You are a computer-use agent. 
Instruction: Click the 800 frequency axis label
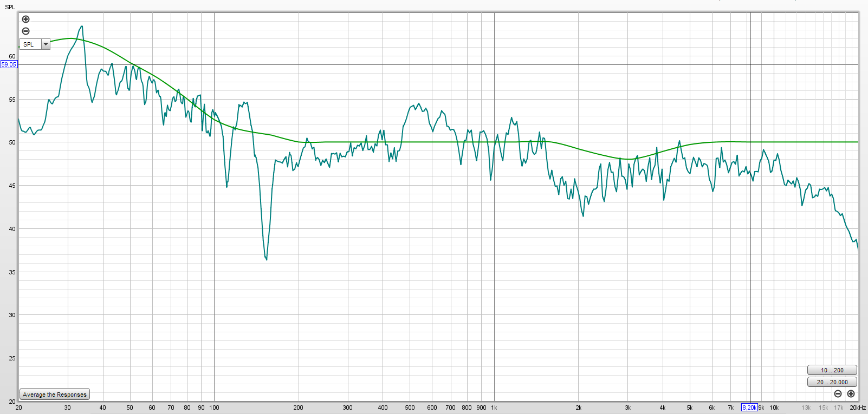(467, 408)
